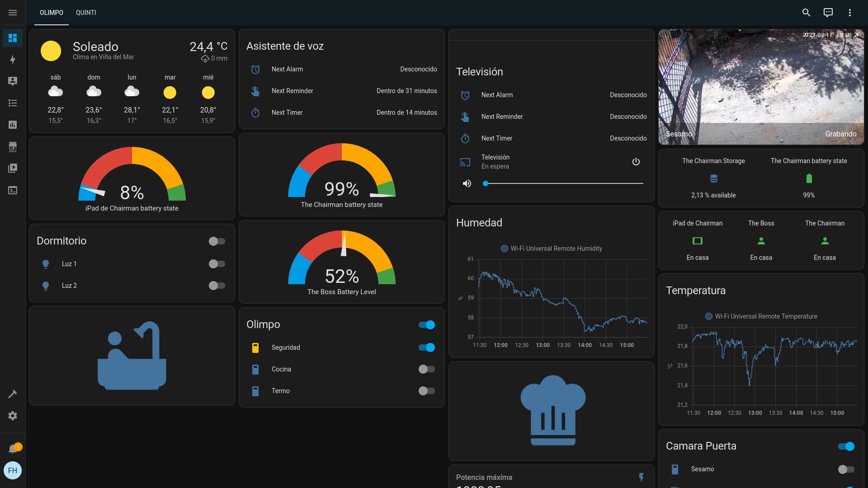Open the Sesamo camera feed thumbnail
Image resolution: width=868 pixels, height=488 pixels.
761,87
